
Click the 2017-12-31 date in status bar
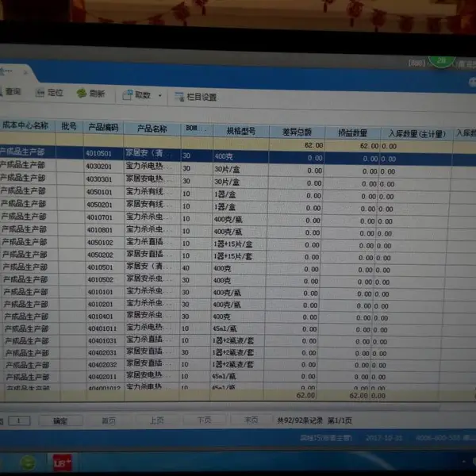click(384, 438)
